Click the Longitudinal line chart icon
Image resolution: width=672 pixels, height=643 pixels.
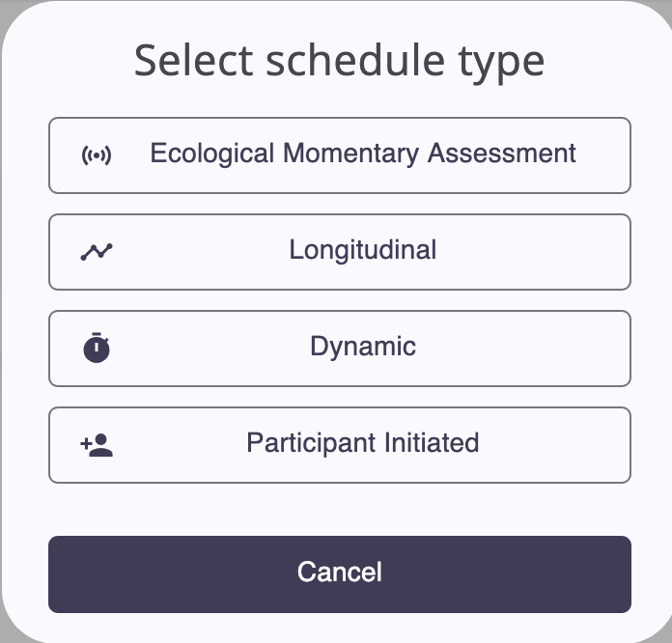point(97,252)
